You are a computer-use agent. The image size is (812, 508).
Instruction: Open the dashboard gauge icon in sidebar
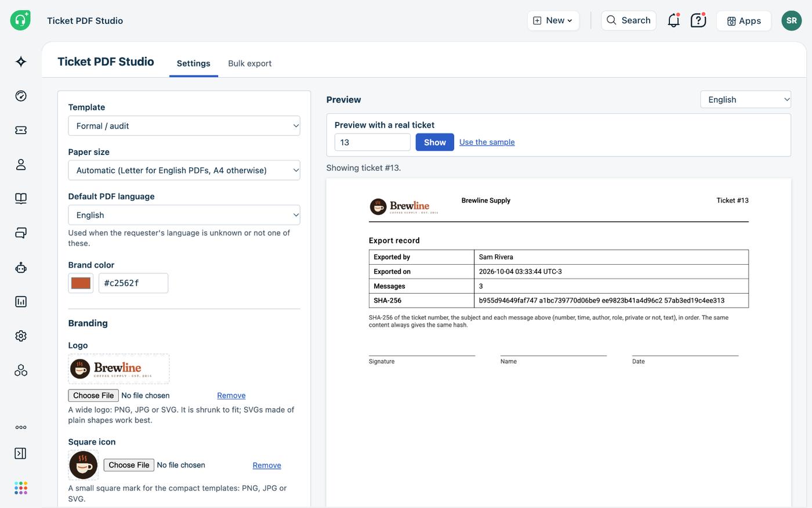click(21, 96)
